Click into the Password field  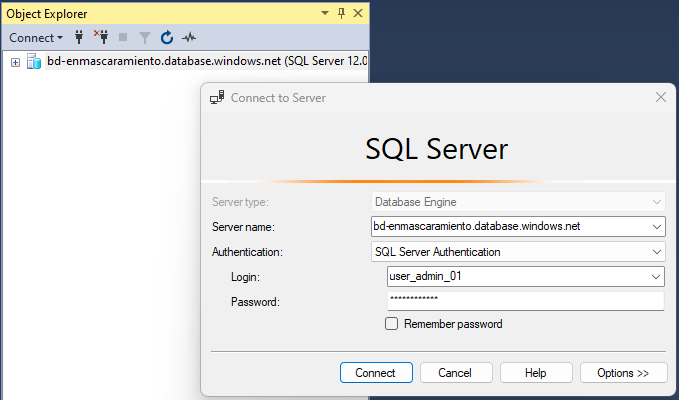[526, 301]
